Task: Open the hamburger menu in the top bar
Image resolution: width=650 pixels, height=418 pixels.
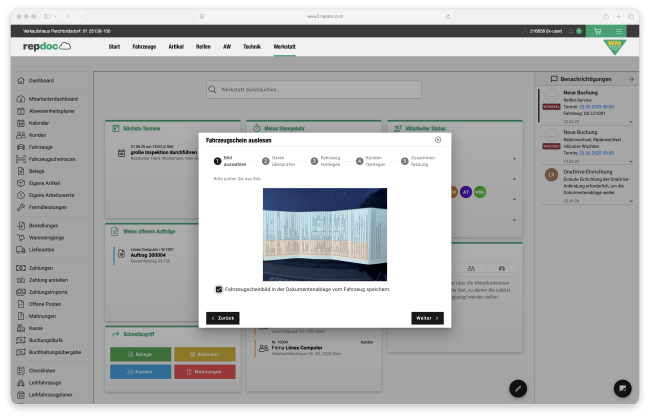Action: click(619, 32)
